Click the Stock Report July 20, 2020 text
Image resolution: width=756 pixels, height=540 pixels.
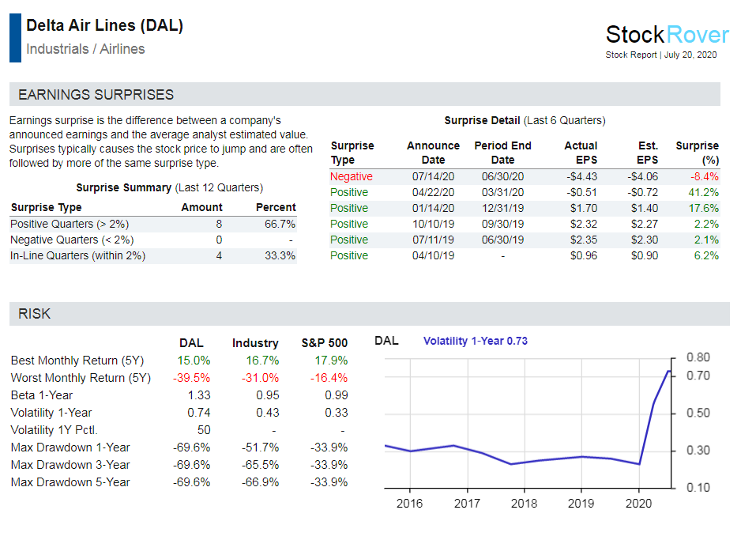(661, 55)
